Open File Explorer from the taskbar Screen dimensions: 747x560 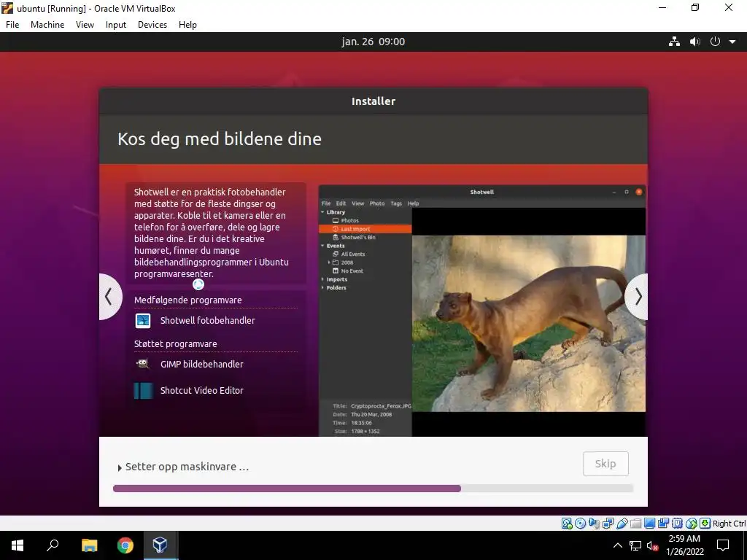[89, 545]
